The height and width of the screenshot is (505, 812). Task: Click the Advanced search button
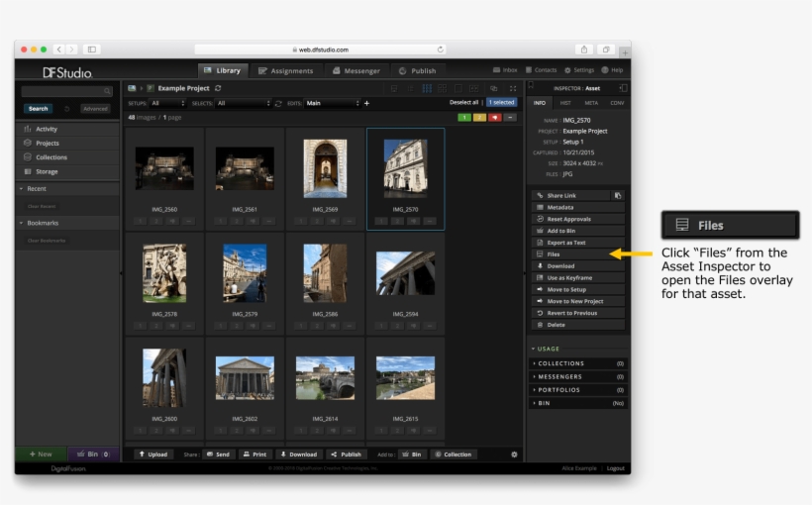95,109
